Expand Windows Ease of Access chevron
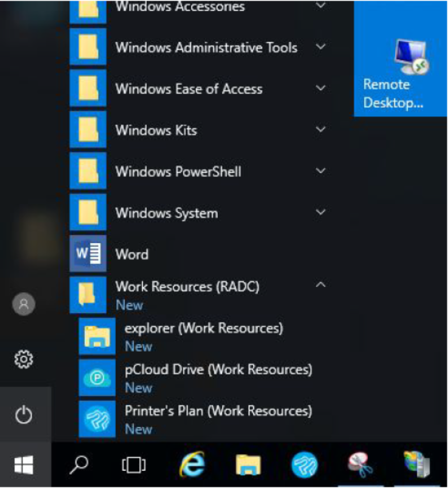The height and width of the screenshot is (488, 448). tap(321, 88)
